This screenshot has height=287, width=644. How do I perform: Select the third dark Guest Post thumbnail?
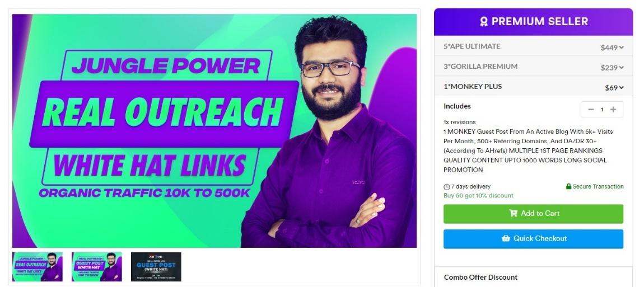[156, 267]
